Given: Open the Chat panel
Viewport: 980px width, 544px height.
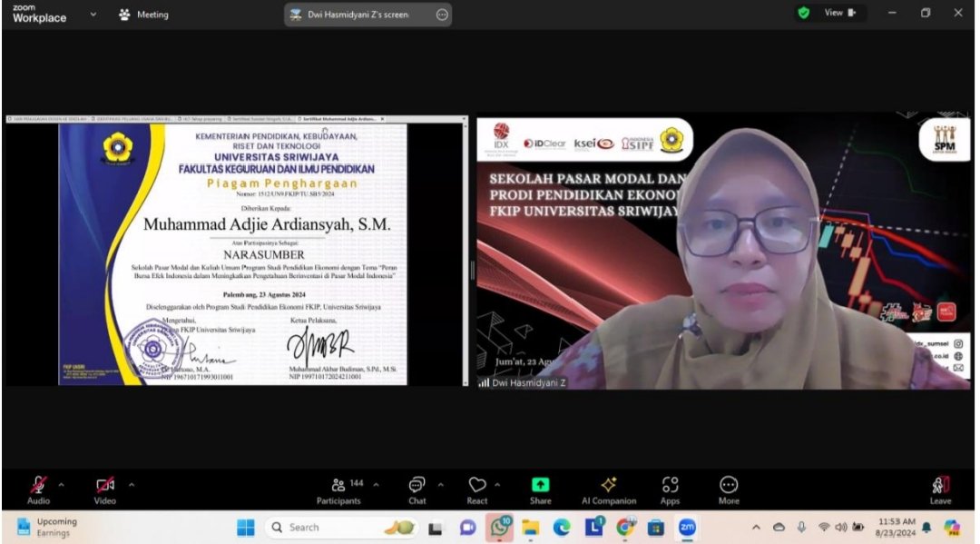Looking at the screenshot, I should coord(416,490).
